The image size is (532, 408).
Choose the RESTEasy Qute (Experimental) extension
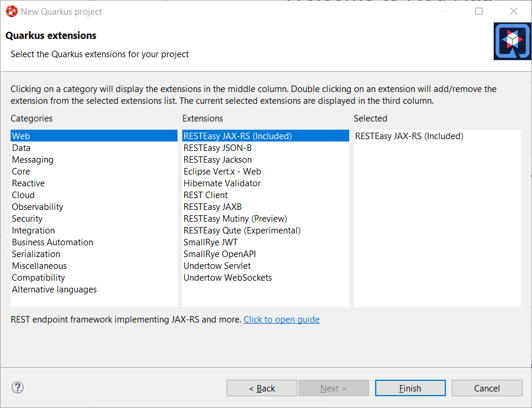265,231
